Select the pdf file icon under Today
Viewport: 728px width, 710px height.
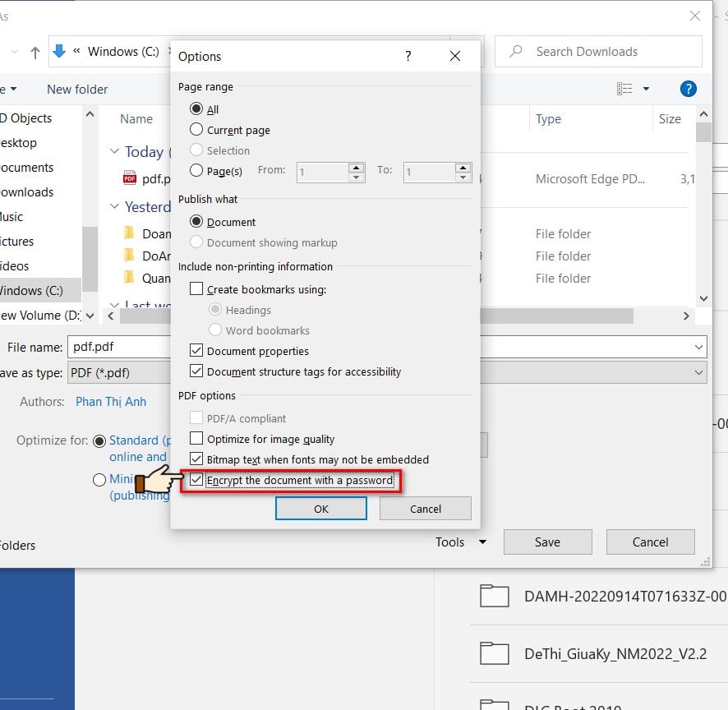[130, 178]
